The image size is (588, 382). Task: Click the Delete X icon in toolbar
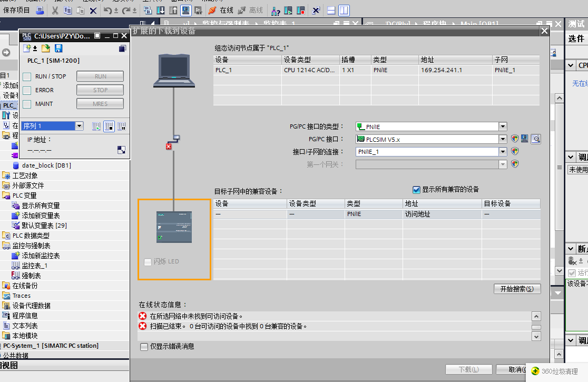[93, 11]
